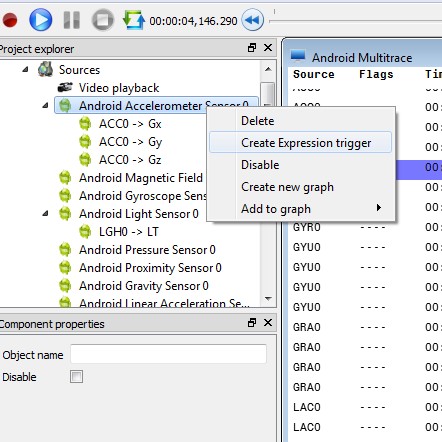The width and height of the screenshot is (442, 442).
Task: Float the Project explorer panel
Action: click(252, 48)
